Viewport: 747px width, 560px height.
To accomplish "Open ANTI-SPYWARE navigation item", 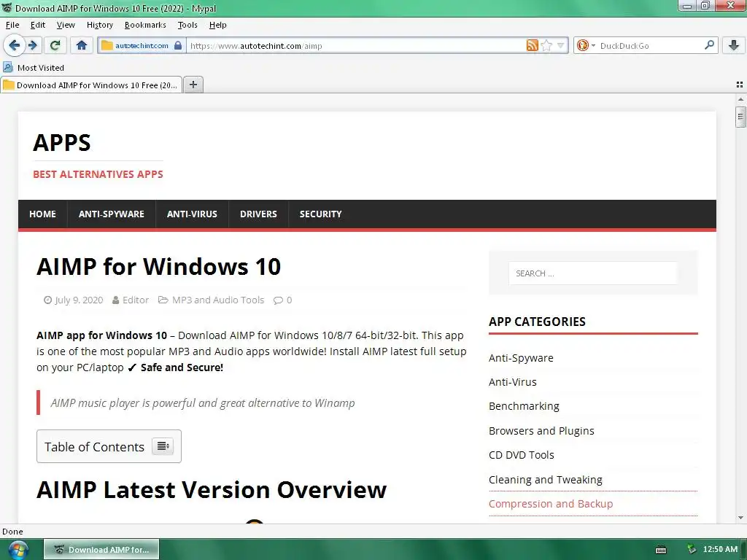I will 112,214.
